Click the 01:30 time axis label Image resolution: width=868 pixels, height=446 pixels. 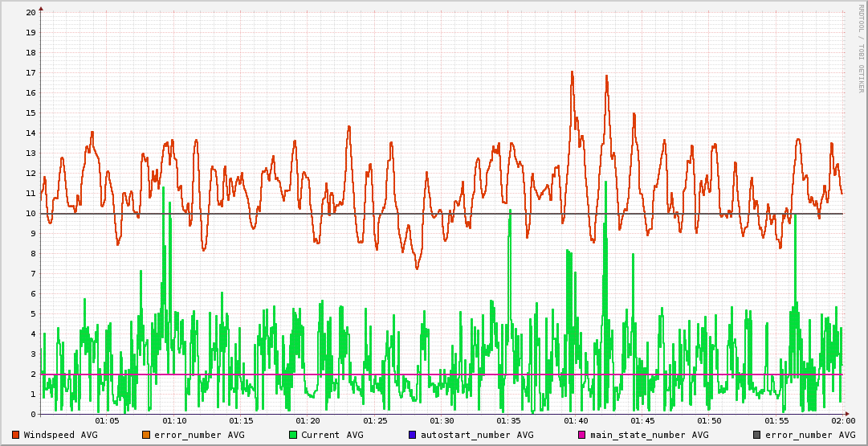coord(442,421)
